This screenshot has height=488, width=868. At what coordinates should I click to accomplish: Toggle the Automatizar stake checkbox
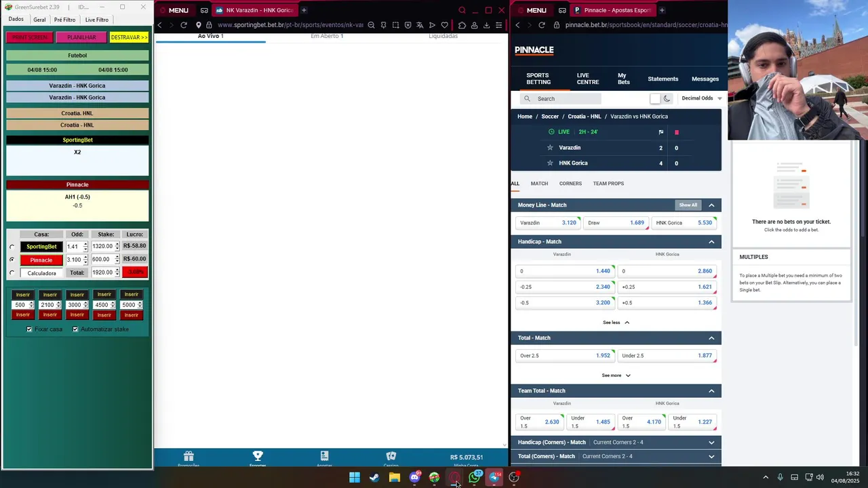coord(75,329)
